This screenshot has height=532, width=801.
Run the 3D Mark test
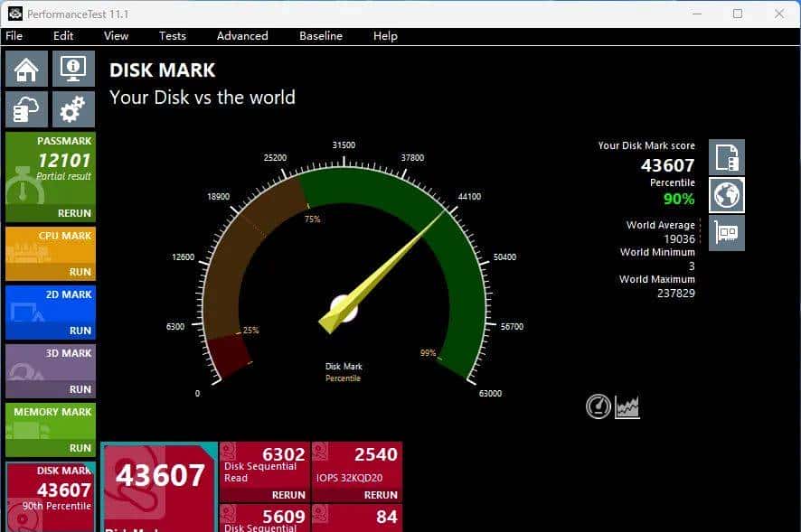tap(80, 389)
